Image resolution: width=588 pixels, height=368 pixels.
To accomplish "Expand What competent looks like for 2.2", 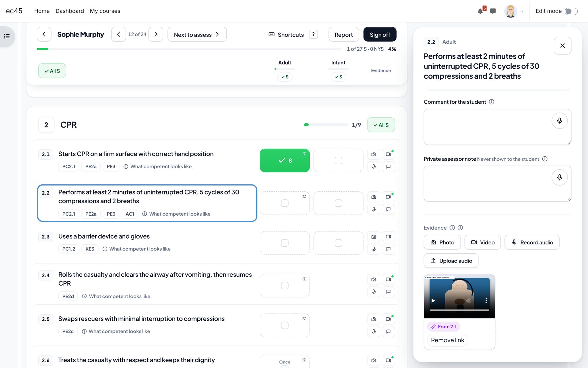I will pyautogui.click(x=176, y=214).
